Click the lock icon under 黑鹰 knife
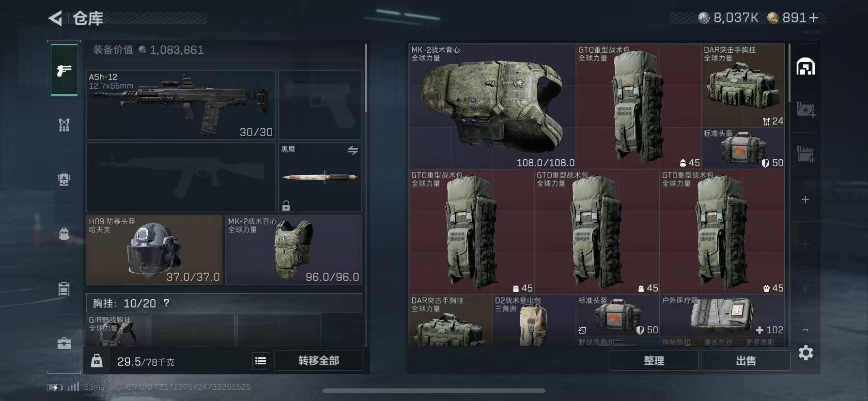The height and width of the screenshot is (401, 868). (x=286, y=206)
